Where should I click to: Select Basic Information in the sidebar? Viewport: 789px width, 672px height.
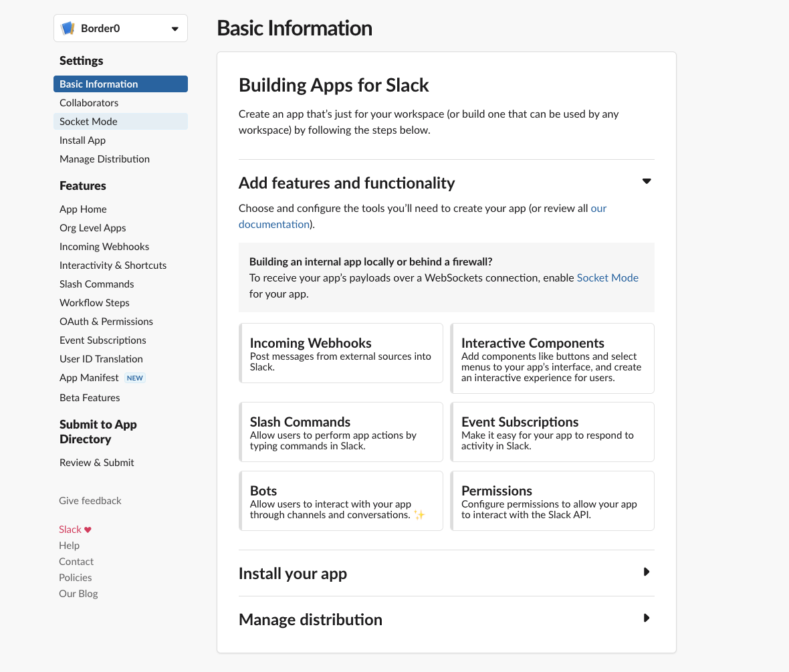(x=120, y=84)
